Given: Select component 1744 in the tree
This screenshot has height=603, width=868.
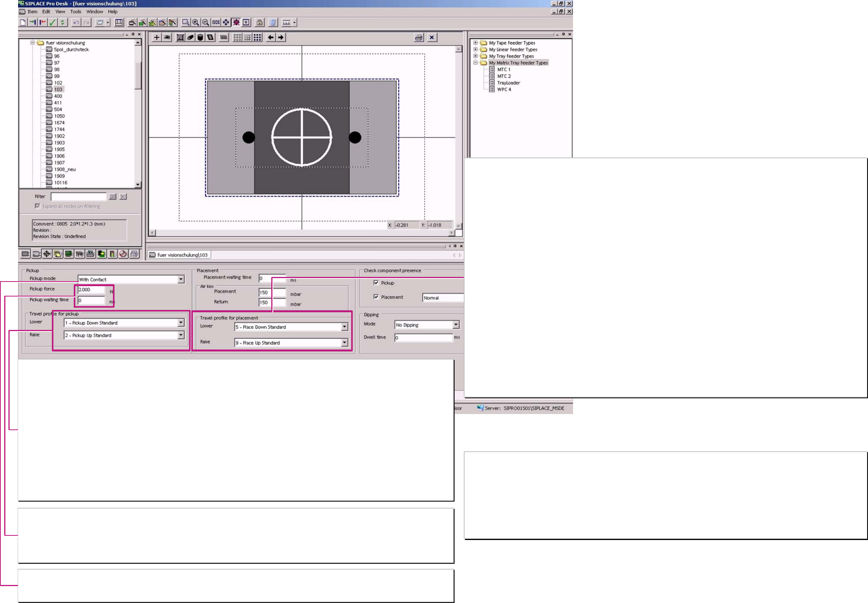Looking at the screenshot, I should click(x=59, y=129).
